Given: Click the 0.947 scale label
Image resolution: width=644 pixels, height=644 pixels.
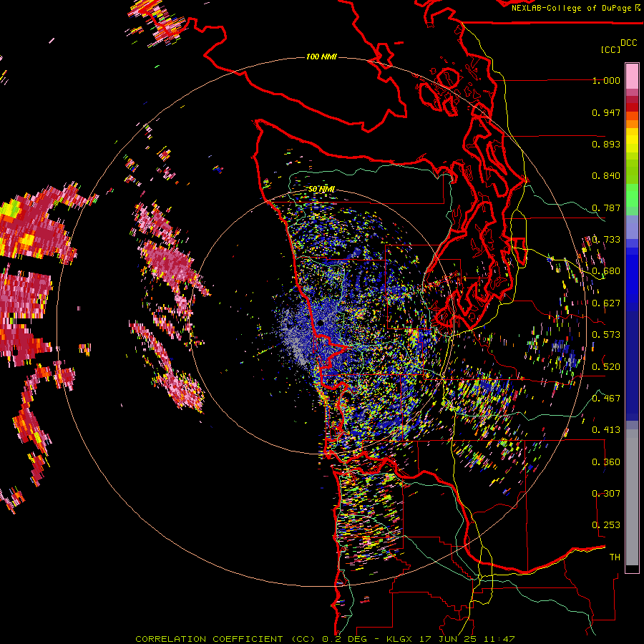Looking at the screenshot, I should click(606, 112).
